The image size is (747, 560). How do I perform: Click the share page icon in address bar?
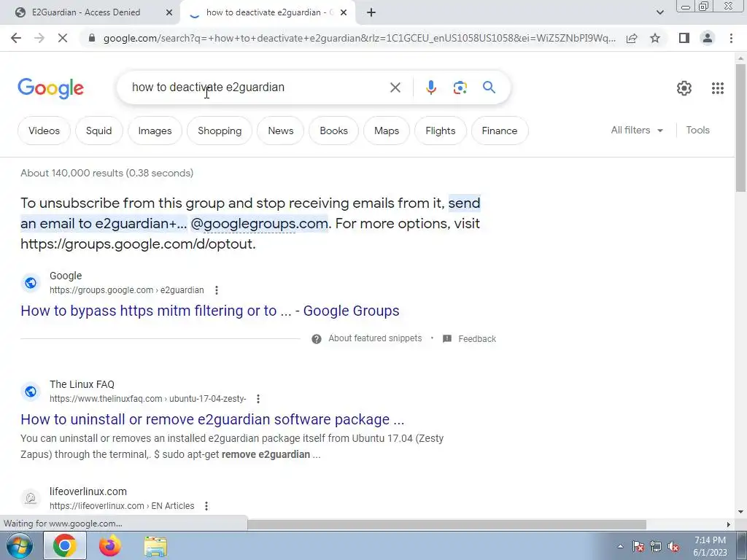click(632, 38)
